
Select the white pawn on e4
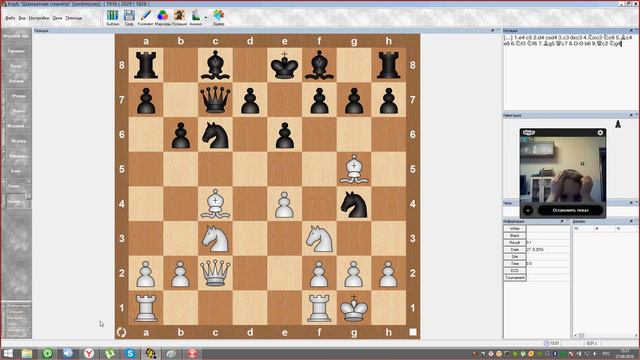284,204
